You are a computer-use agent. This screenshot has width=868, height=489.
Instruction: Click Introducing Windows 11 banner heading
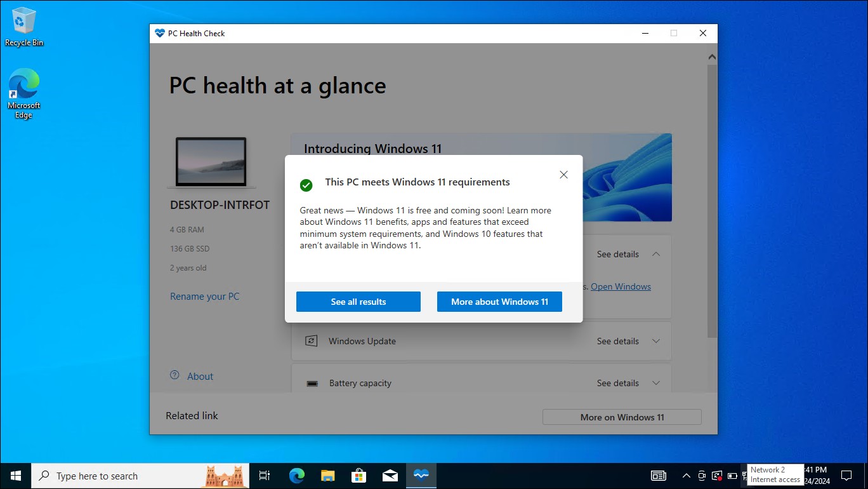coord(372,149)
